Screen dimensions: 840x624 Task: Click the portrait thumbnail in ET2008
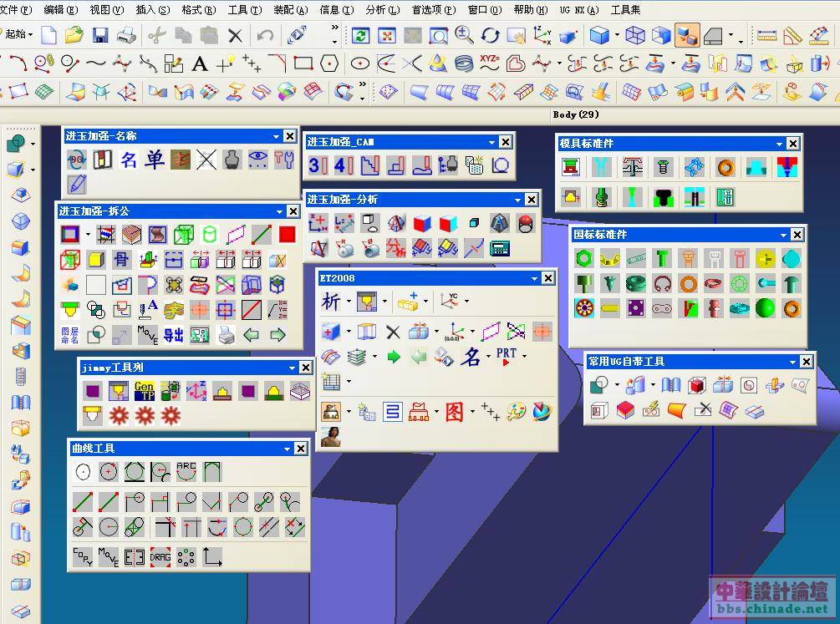331,437
